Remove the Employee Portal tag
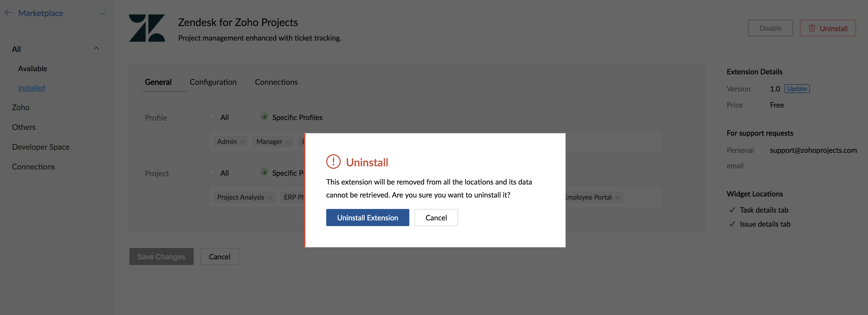This screenshot has width=868, height=315. click(617, 198)
